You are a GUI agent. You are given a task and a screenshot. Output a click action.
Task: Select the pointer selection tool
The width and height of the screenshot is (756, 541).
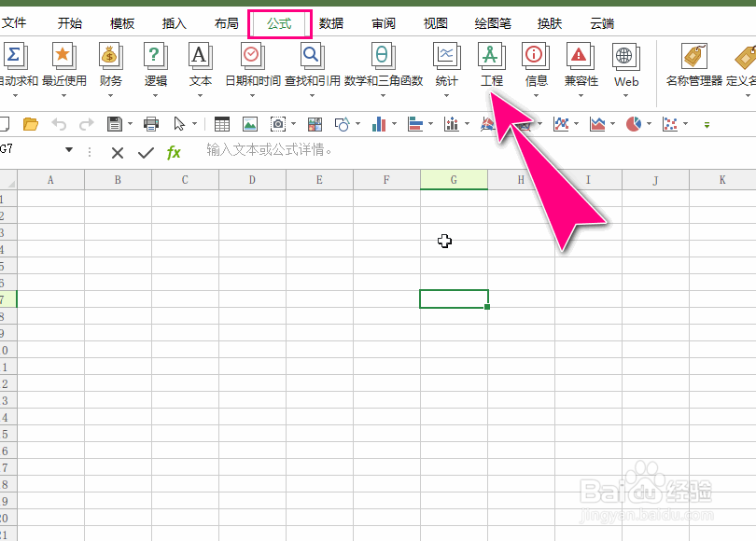179,124
